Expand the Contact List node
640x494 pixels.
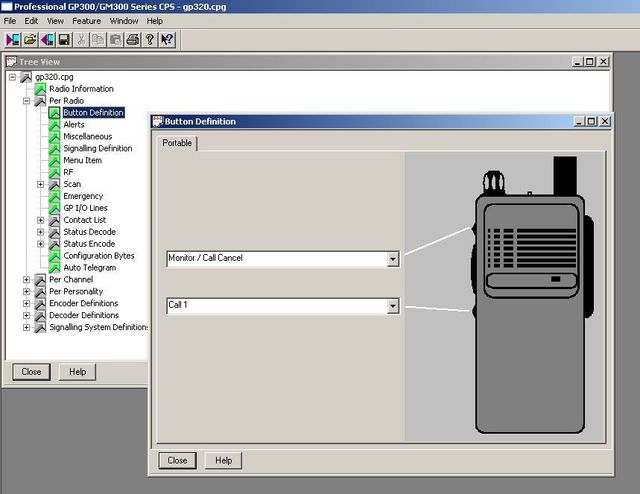(x=40, y=220)
